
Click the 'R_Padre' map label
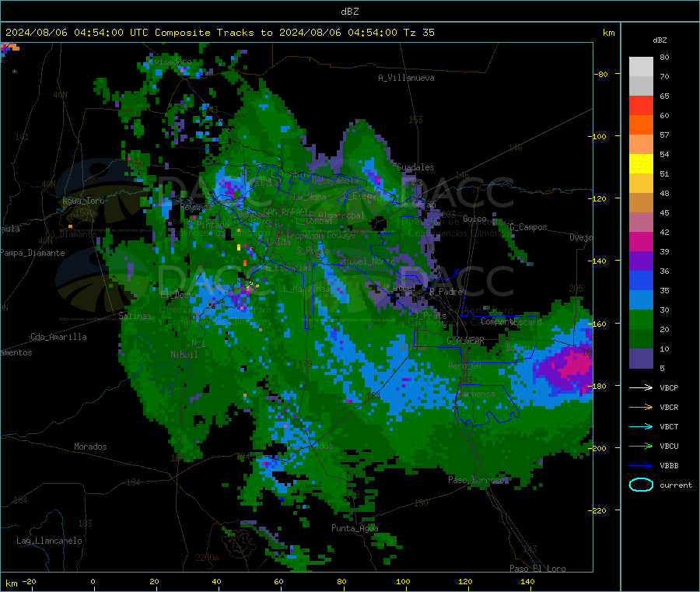pyautogui.click(x=446, y=292)
